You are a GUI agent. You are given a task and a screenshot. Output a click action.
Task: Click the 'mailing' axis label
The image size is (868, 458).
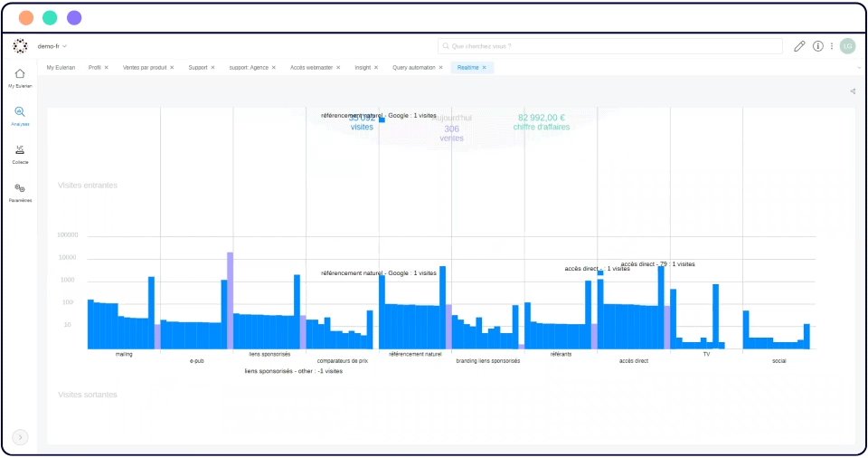pos(124,354)
